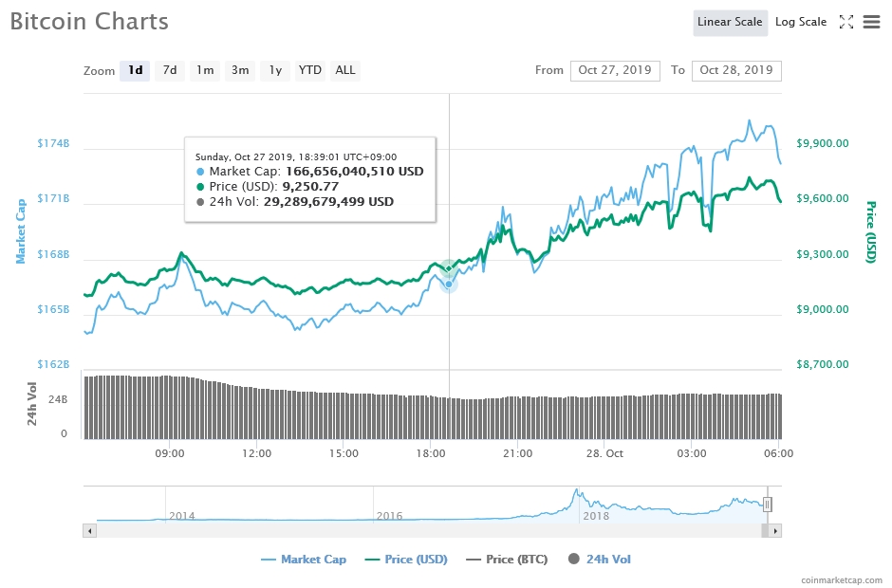Image resolution: width=892 pixels, height=588 pixels.
Task: Select the 1d zoom range
Action: [135, 70]
